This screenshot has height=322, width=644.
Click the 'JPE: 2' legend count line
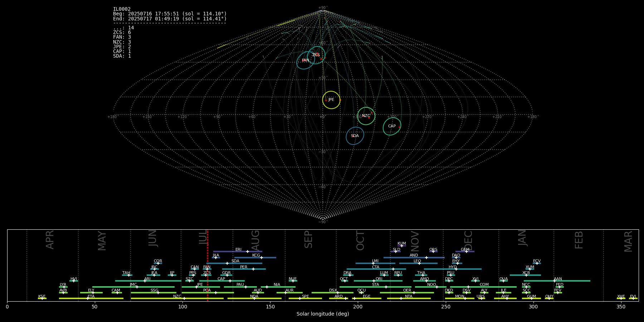122,47
